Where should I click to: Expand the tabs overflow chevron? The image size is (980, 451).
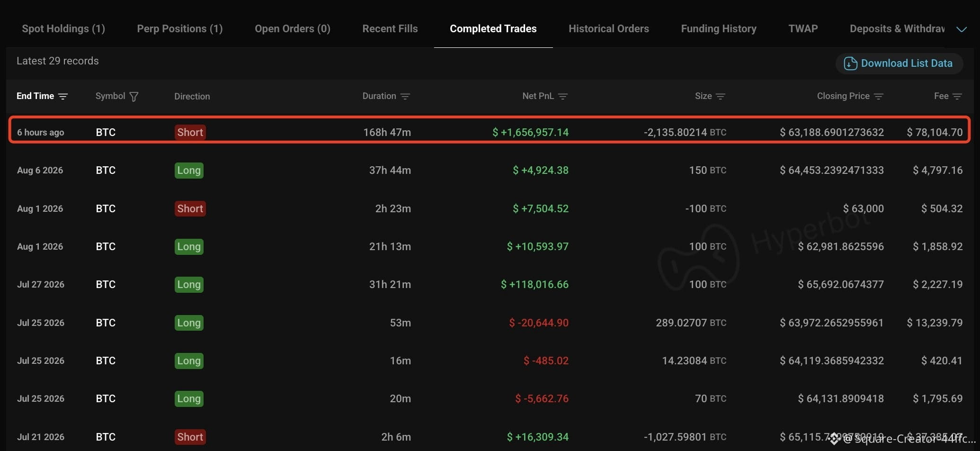click(962, 29)
